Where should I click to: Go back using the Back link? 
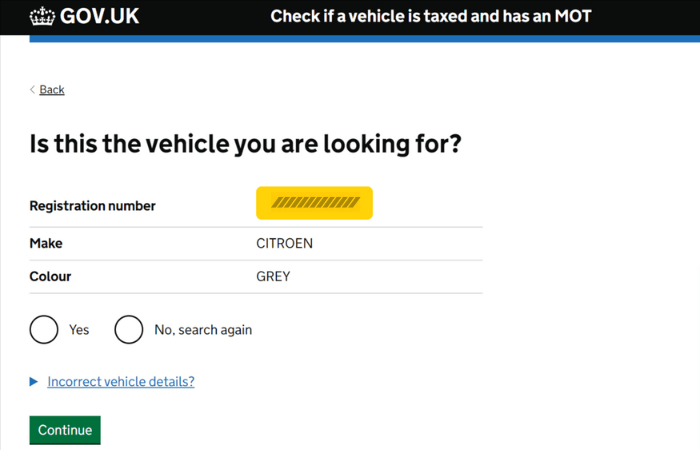point(52,90)
